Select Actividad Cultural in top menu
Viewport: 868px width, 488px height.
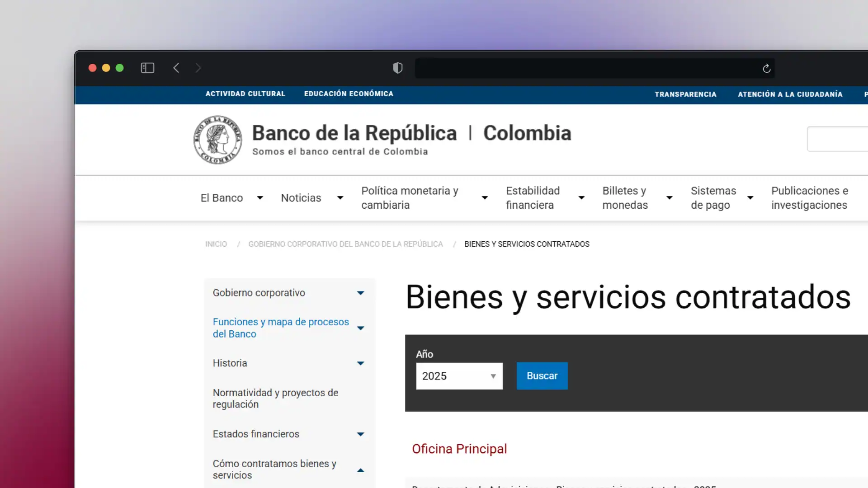(245, 94)
